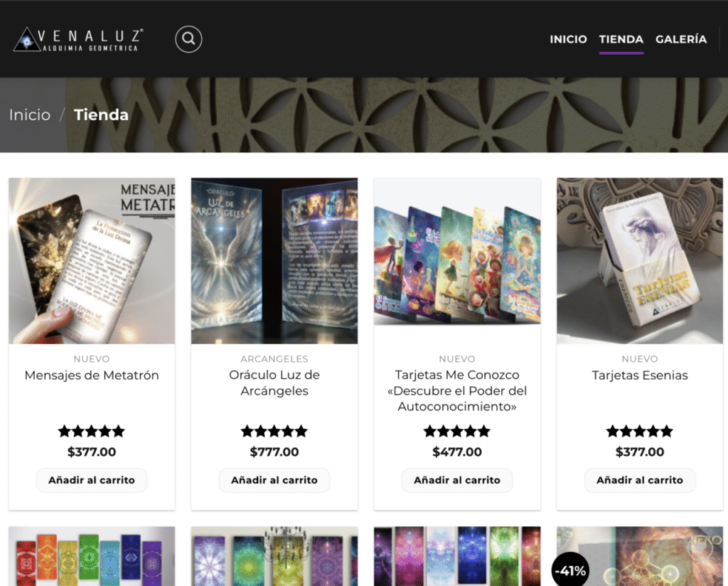Viewport: 728px width, 586px height.
Task: Select the TIENDA navigation tab
Action: point(621,39)
